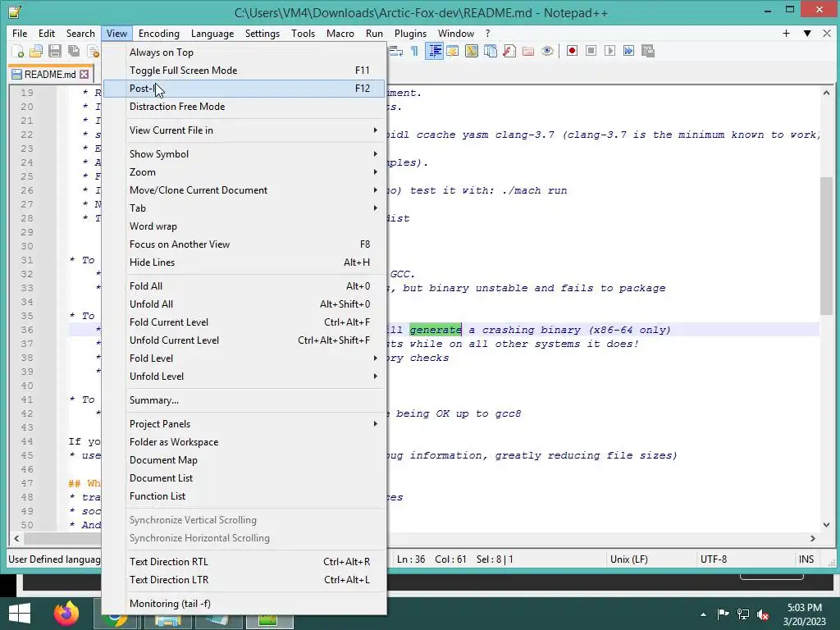The width and height of the screenshot is (840, 630).
Task: Click the Document Map toolbar icon
Action: (x=472, y=51)
